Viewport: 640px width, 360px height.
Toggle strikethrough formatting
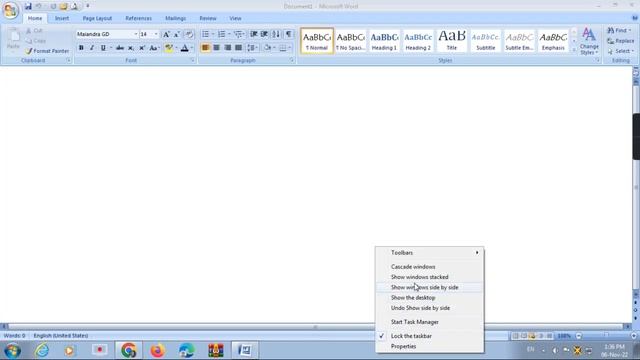pos(120,48)
